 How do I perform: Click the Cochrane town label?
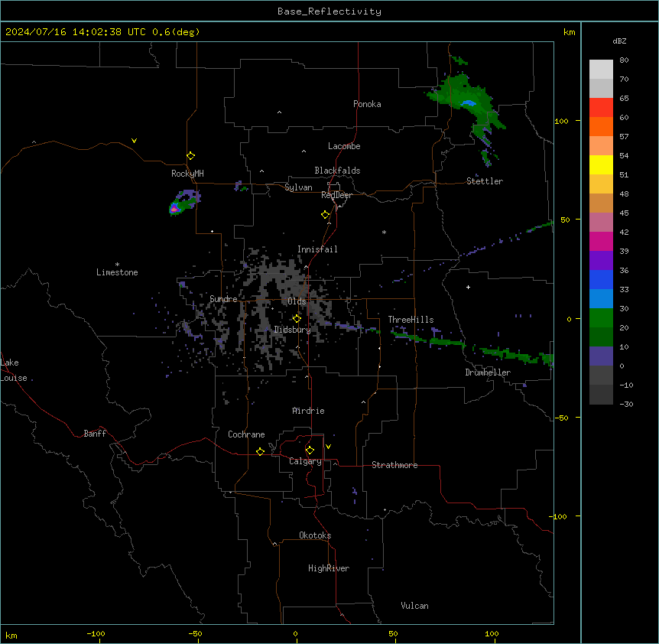pos(246,434)
